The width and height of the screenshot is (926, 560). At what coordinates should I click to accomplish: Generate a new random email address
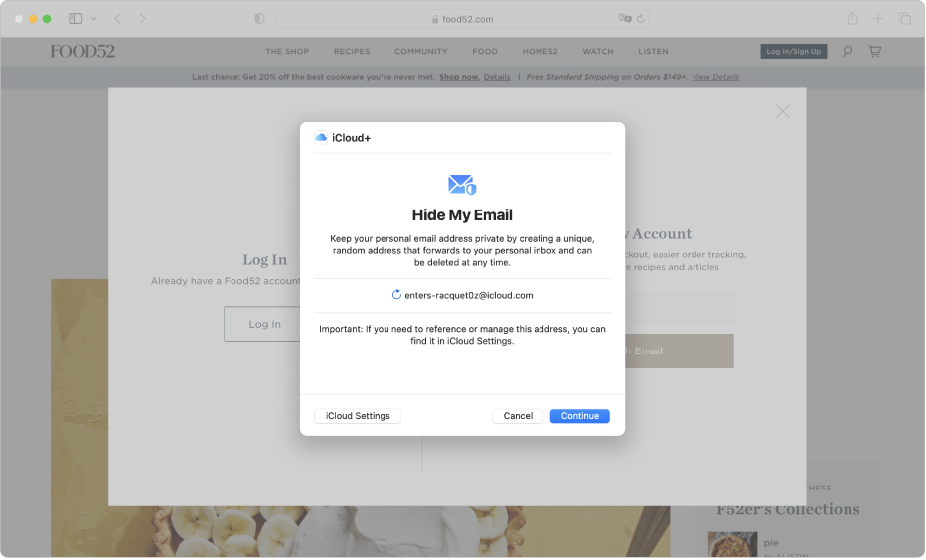397,295
